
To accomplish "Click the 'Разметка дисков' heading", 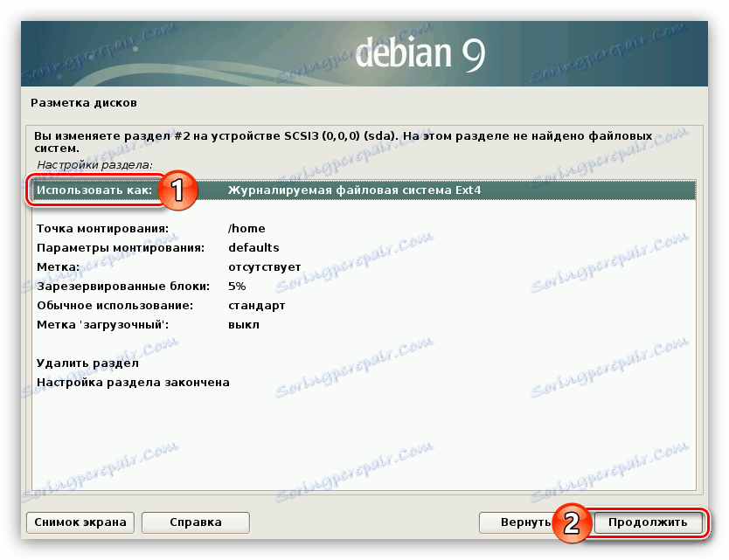I will 84,103.
